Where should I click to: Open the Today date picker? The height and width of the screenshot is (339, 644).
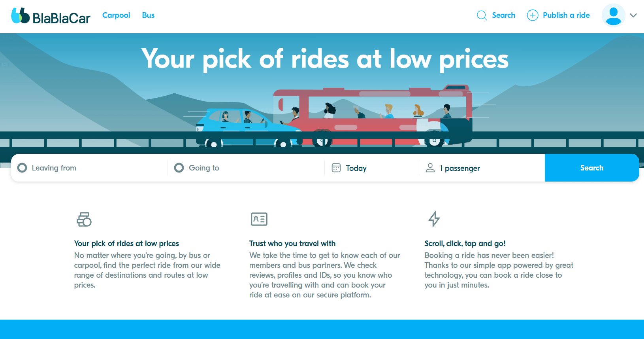356,168
